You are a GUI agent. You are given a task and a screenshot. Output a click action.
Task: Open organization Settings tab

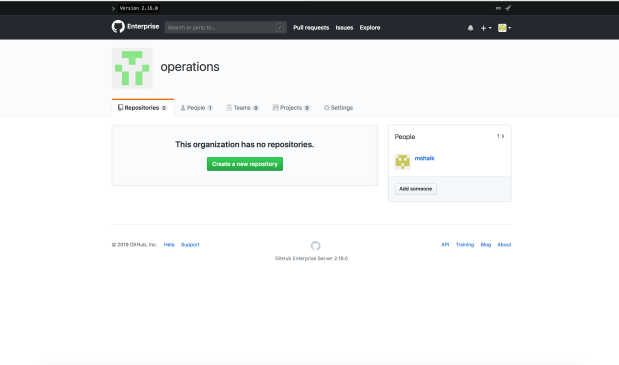pyautogui.click(x=338, y=108)
